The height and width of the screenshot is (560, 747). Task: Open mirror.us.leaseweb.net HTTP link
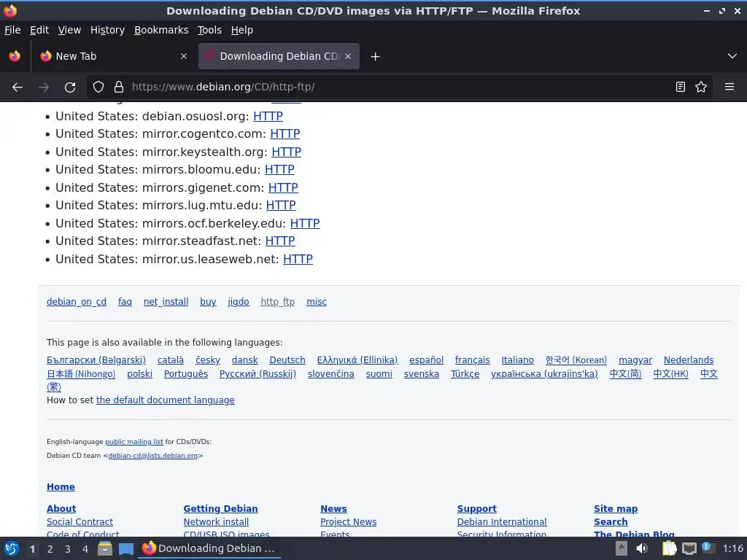pos(298,259)
